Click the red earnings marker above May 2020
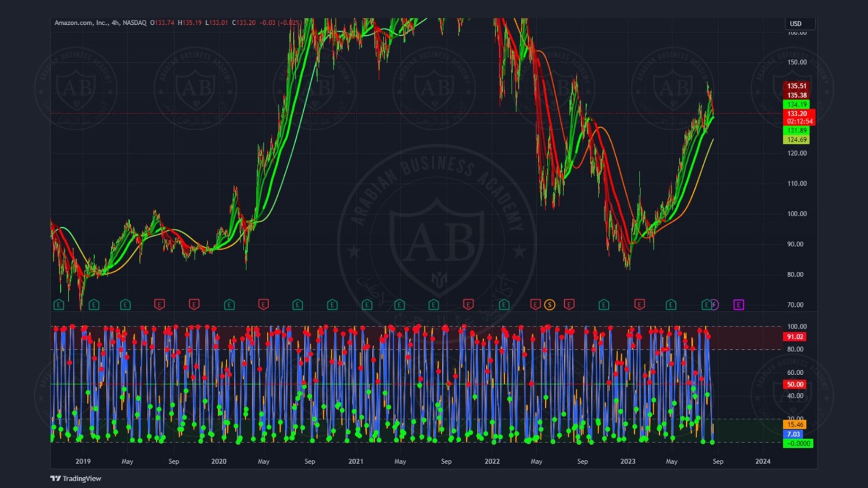868x488 pixels. (x=263, y=305)
